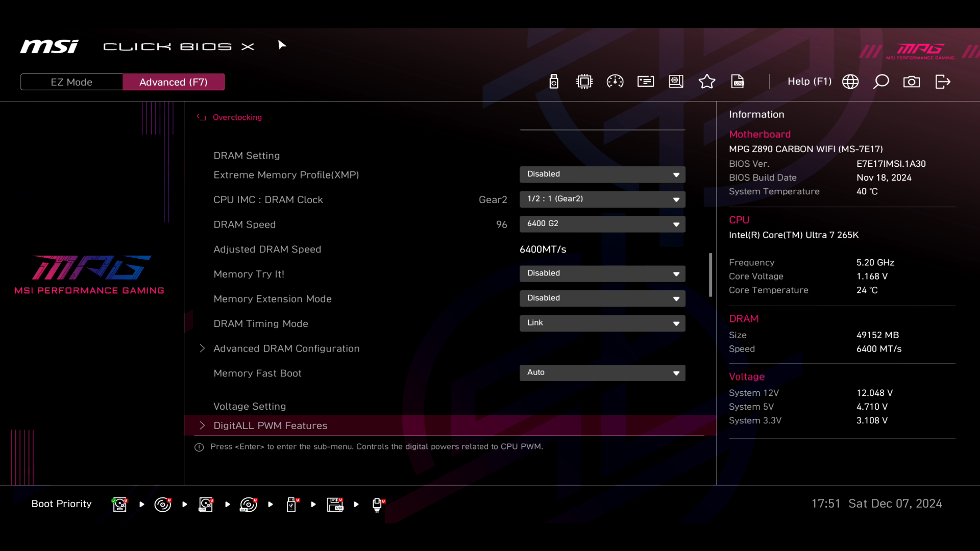Open Extreme Memory Profile(XMP) dropdown
The height and width of the screenshot is (551, 980).
tap(602, 174)
